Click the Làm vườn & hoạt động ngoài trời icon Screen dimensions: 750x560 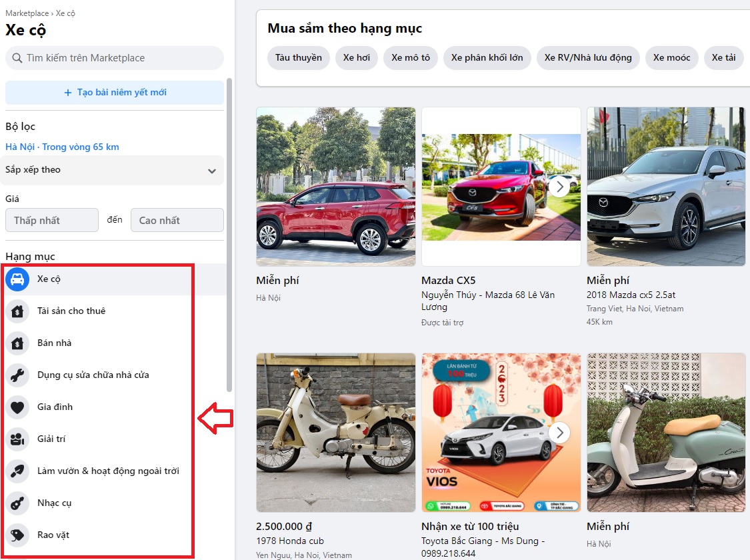(18, 471)
